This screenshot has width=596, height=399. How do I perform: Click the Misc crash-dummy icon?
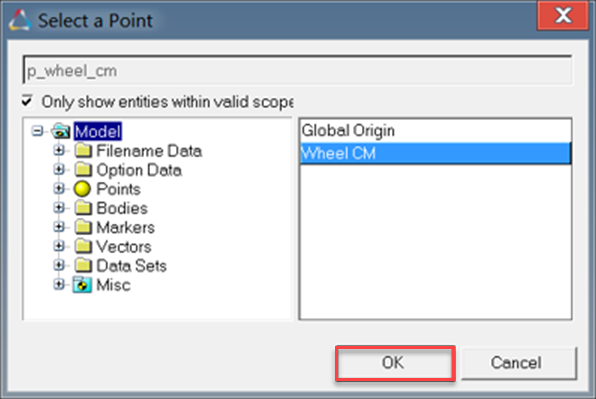pos(82,285)
